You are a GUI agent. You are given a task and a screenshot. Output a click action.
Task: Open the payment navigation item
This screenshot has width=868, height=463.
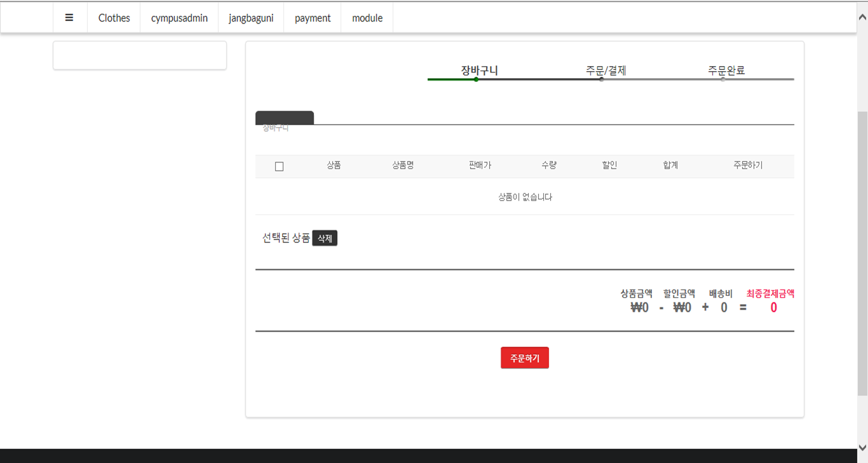pos(313,18)
